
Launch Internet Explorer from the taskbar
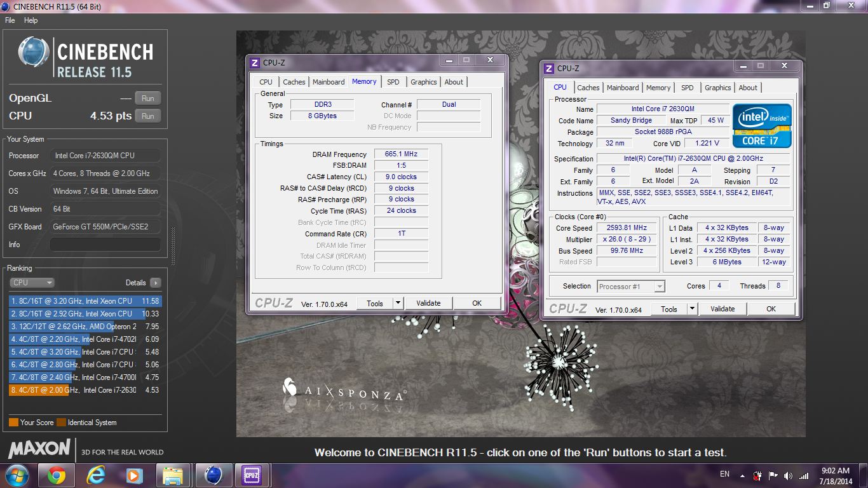(95, 475)
